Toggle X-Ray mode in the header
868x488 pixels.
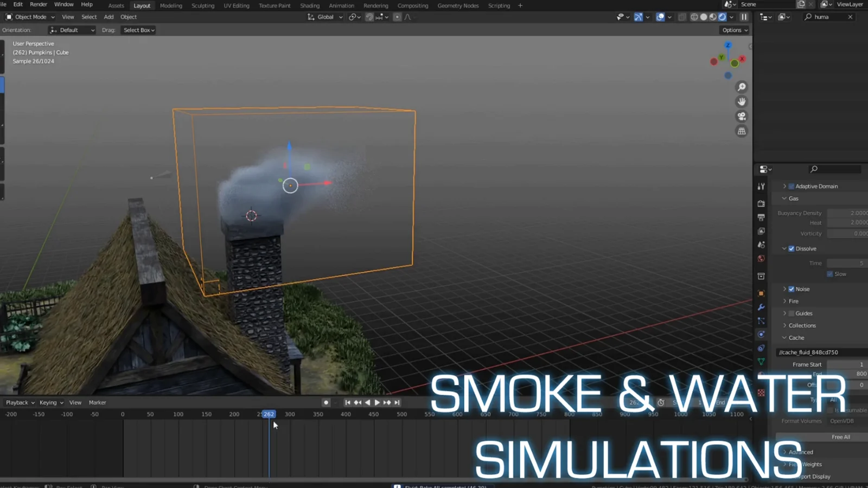point(682,17)
